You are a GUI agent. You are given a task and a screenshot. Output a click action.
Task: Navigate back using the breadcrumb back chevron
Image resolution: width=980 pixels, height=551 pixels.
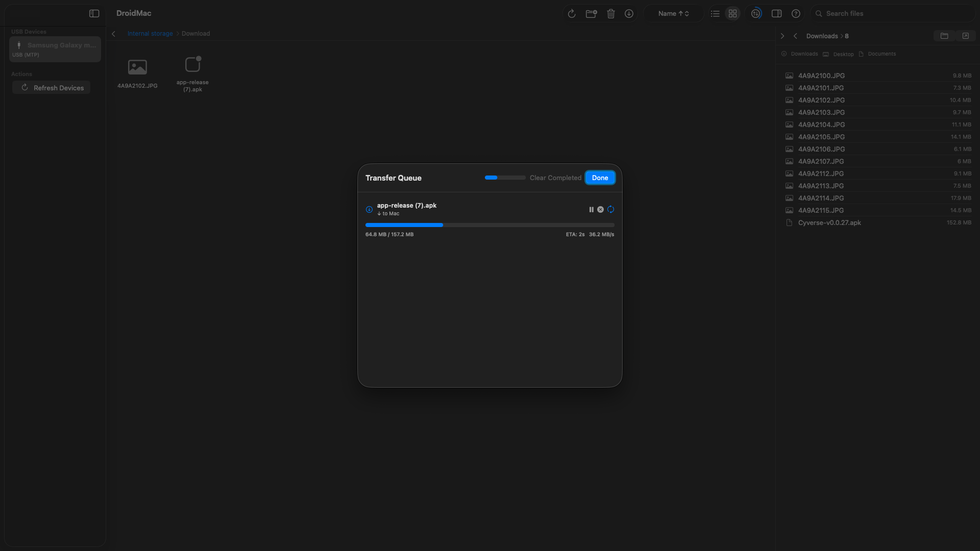coord(113,34)
